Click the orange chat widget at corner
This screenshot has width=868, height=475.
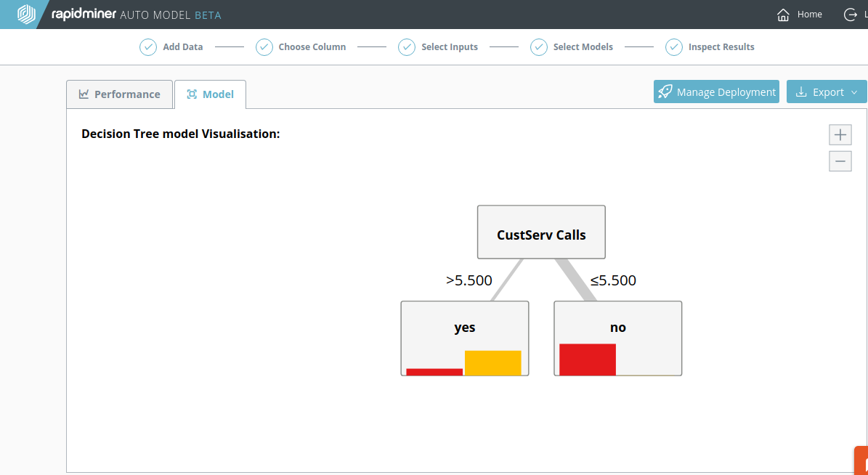[x=861, y=461]
